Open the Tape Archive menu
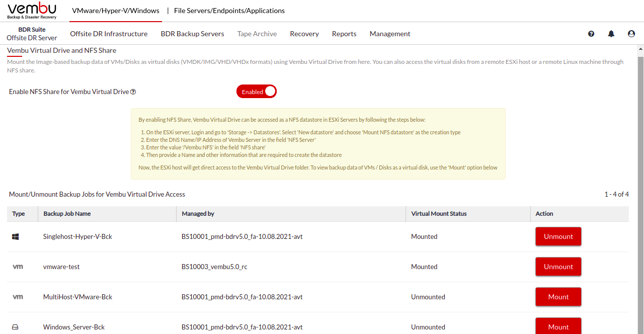Screen dimensions: 644x334 coord(257,34)
